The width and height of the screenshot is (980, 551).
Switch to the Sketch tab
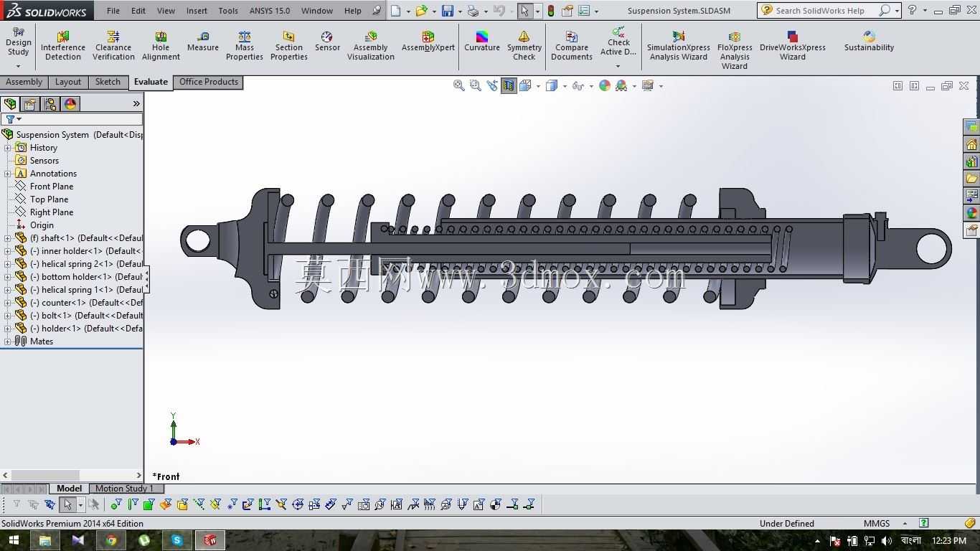[108, 82]
